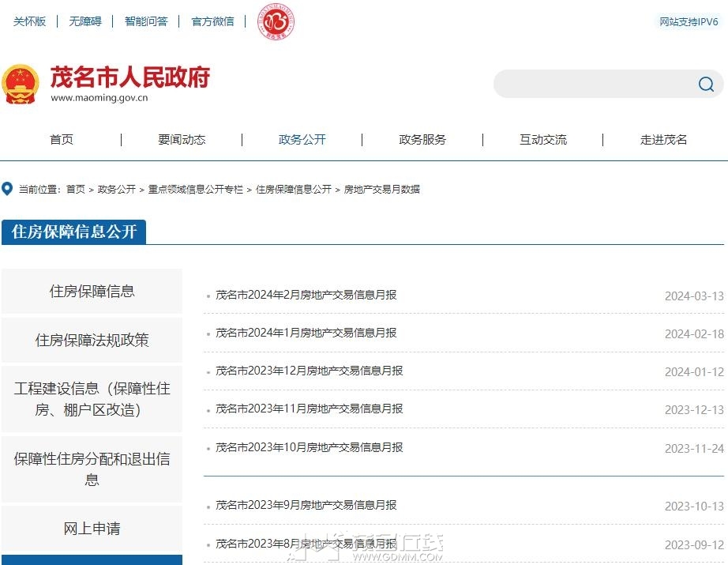Open the 官方微信 link

pos(212,21)
